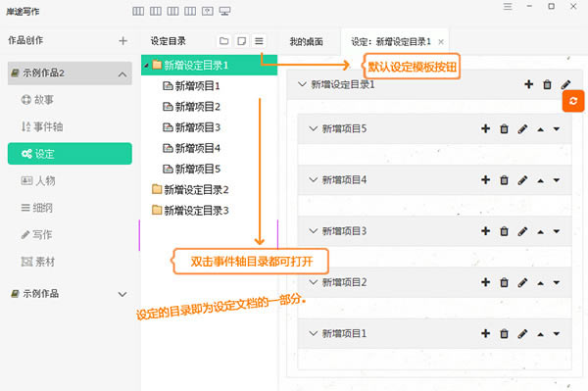
Task: Add item under 新增设定目录1 header plus icon
Action: 529,84
